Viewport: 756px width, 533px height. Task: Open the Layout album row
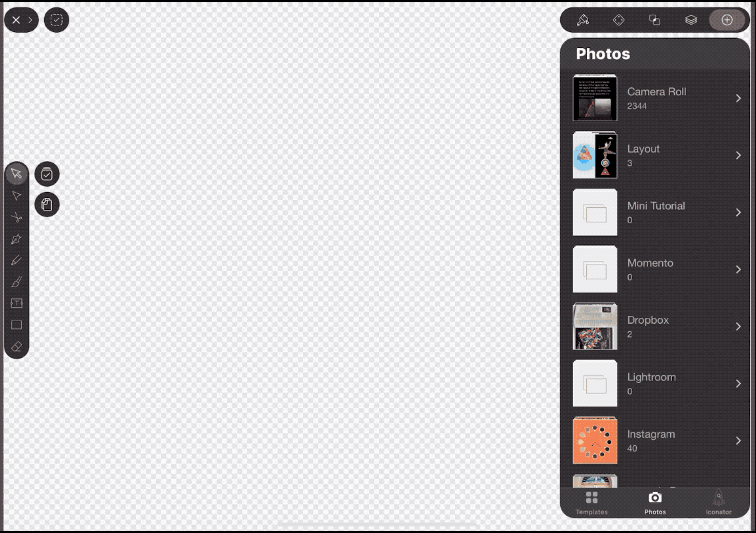coord(655,155)
